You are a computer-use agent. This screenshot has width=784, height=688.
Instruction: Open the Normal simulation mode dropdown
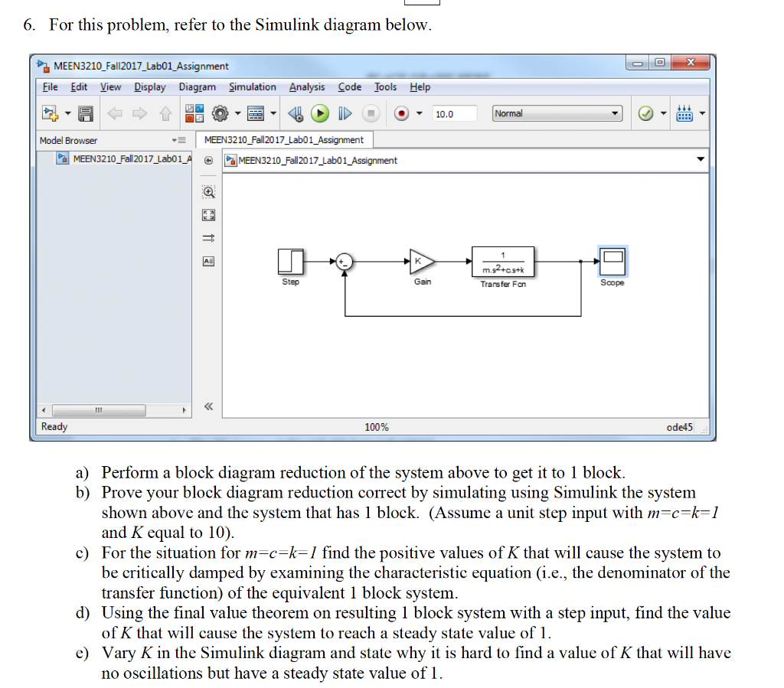tap(557, 113)
